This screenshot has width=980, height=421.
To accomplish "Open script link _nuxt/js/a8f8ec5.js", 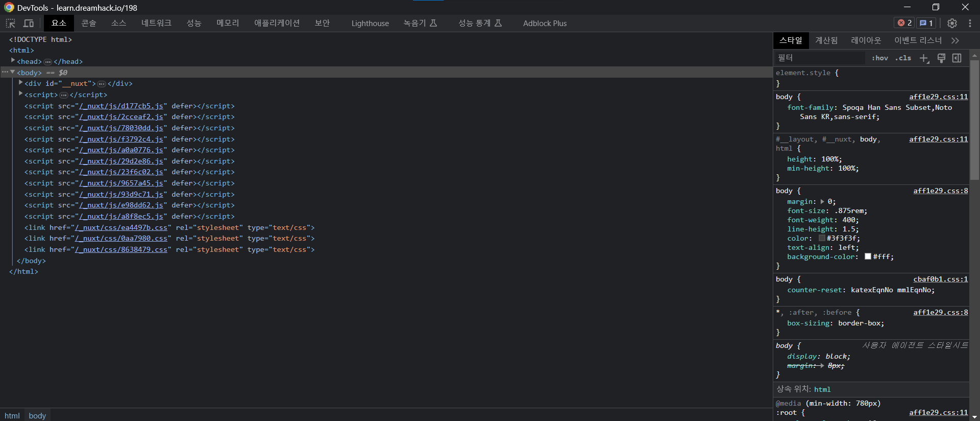I will point(121,217).
